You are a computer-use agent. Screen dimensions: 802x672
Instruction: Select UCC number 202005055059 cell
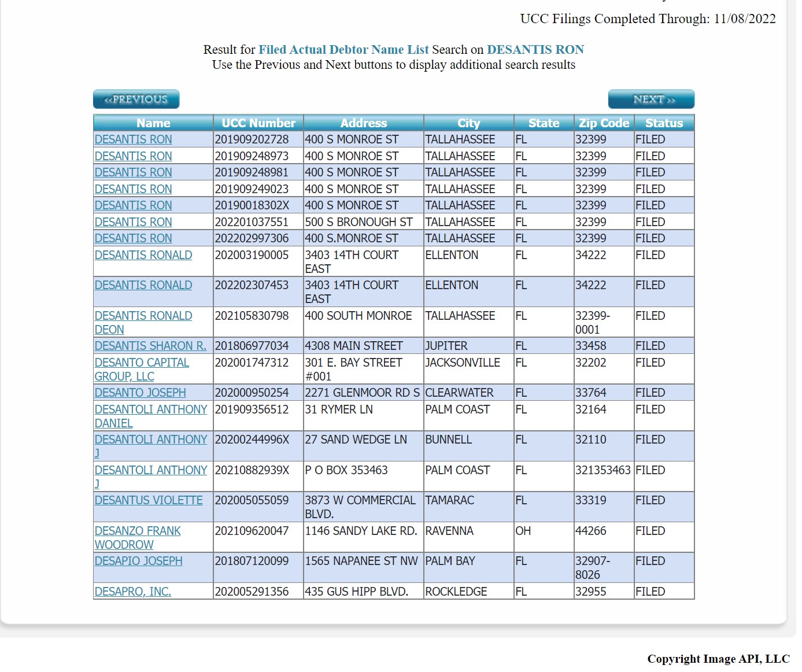[x=258, y=507]
